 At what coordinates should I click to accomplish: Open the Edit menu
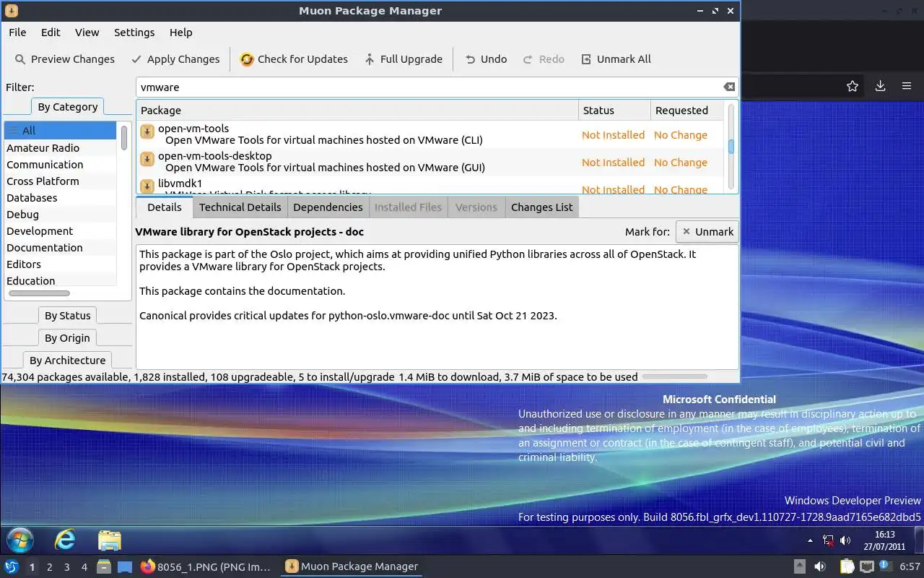click(51, 33)
